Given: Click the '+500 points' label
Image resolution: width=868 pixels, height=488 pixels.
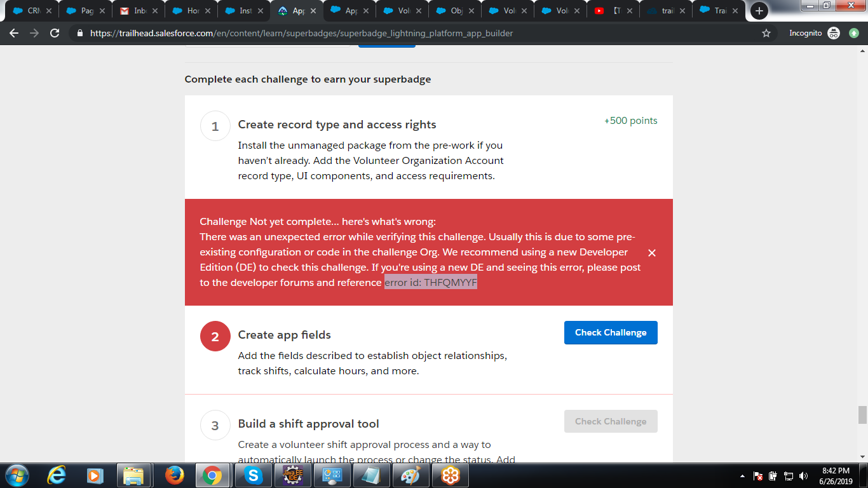Looking at the screenshot, I should click(631, 121).
